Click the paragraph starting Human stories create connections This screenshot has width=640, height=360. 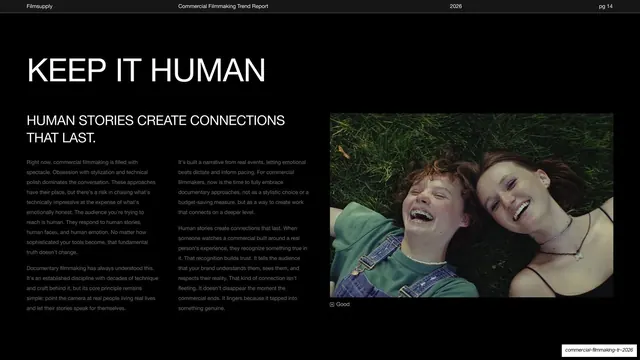[x=242, y=268]
